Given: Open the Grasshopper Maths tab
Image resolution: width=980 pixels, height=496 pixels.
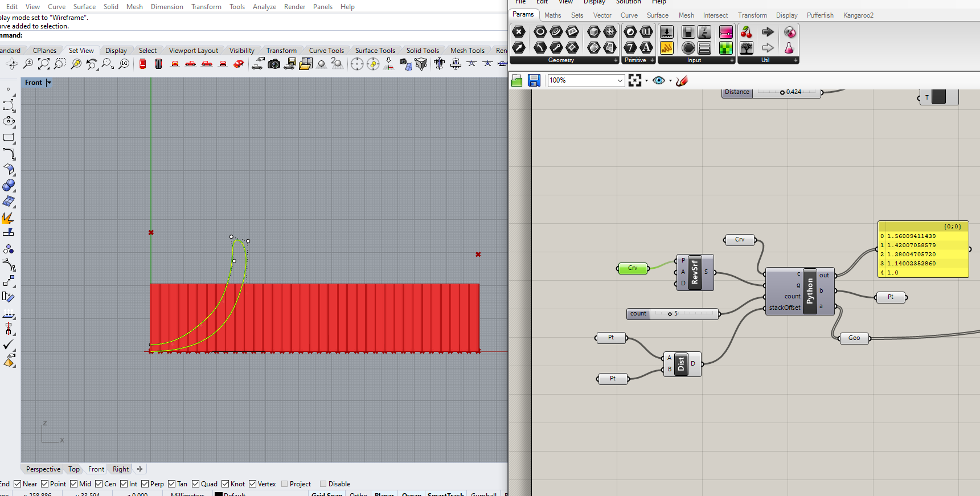Looking at the screenshot, I should 552,15.
